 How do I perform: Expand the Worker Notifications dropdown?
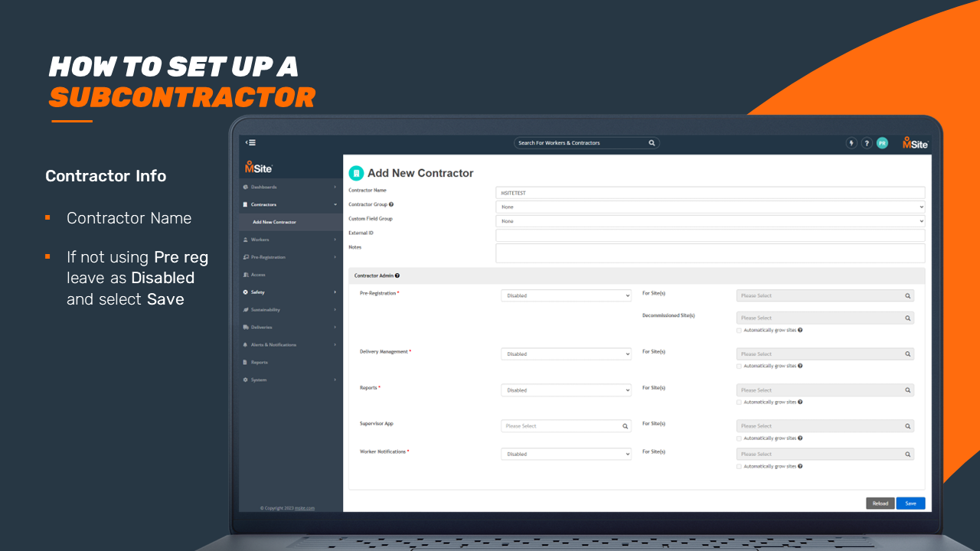pos(566,455)
